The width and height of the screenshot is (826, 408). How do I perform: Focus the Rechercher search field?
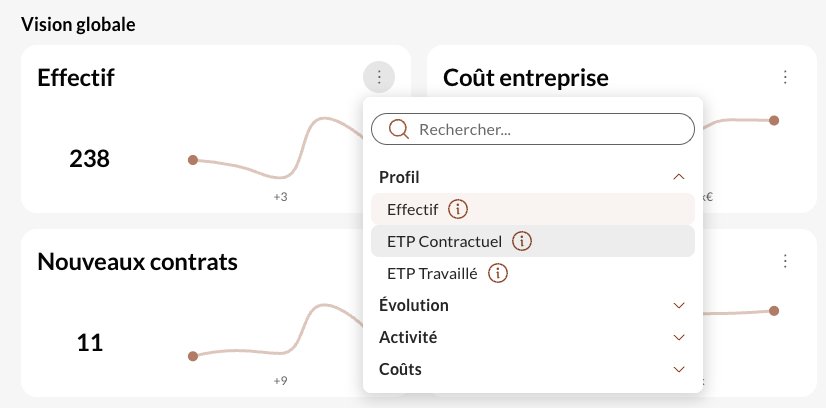(x=533, y=129)
